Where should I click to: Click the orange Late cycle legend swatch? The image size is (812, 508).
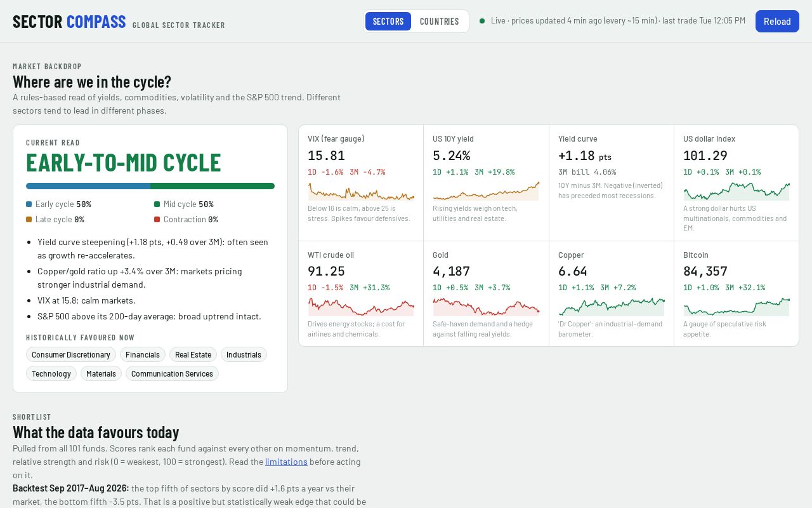(x=29, y=220)
